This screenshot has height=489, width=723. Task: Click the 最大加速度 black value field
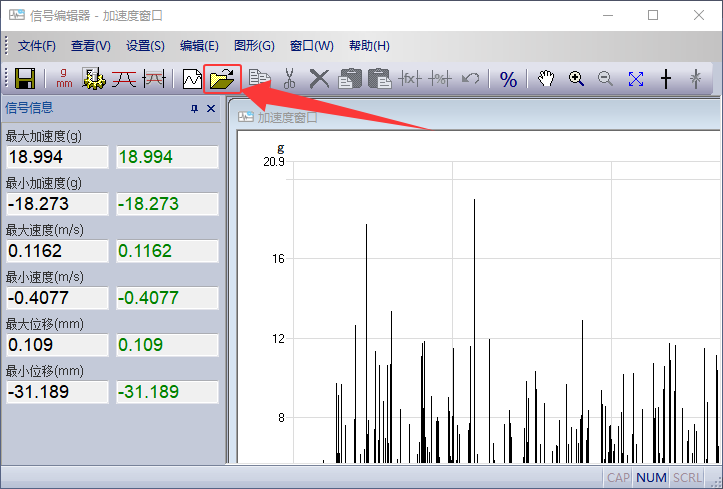(57, 157)
